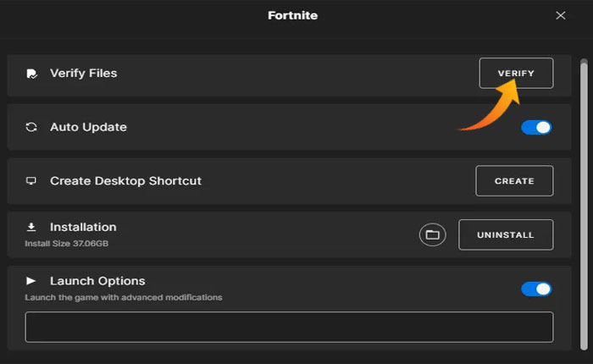Click the Create Desktop Shortcut label

125,181
